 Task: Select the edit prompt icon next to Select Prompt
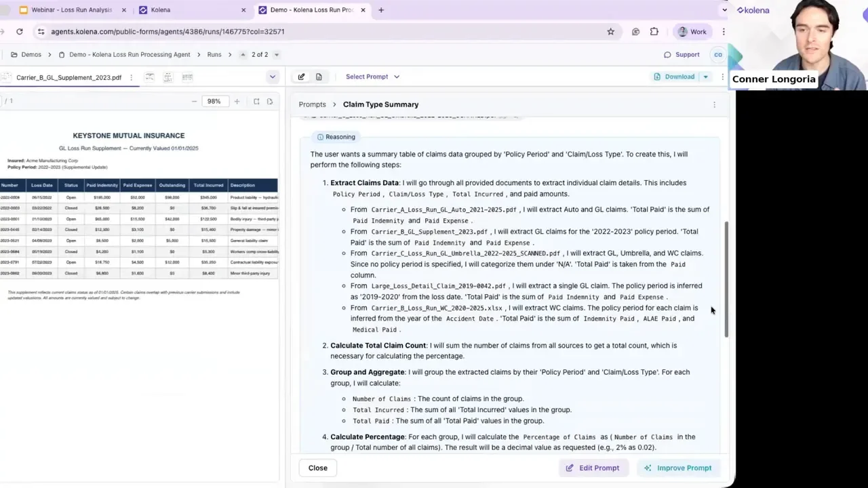(301, 76)
